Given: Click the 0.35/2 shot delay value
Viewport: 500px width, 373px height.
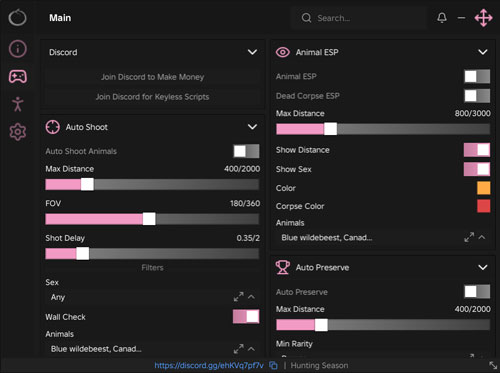Looking at the screenshot, I should click(x=248, y=238).
